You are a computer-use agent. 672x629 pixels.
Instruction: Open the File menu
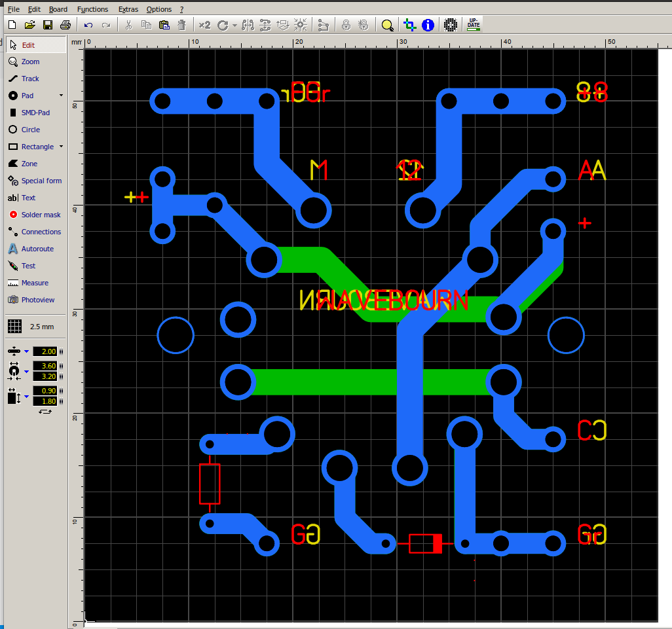click(14, 9)
